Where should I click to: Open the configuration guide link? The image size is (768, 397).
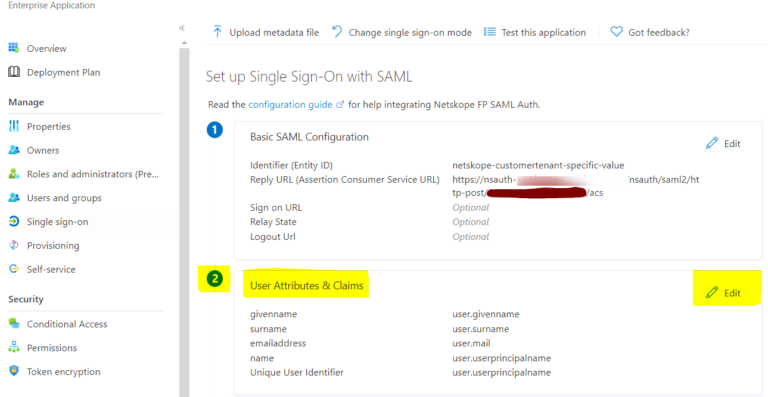(x=290, y=105)
